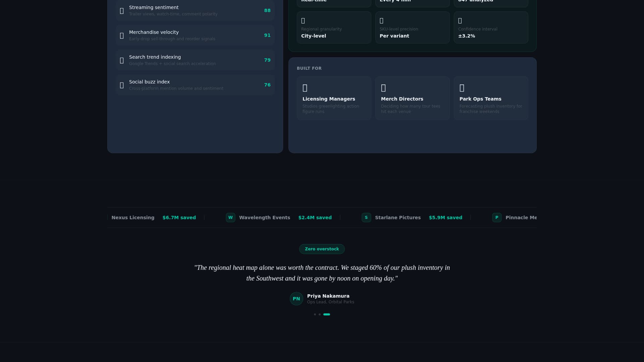Image resolution: width=644 pixels, height=362 pixels.
Task: Click the Regional granularity icon
Action: tap(303, 21)
